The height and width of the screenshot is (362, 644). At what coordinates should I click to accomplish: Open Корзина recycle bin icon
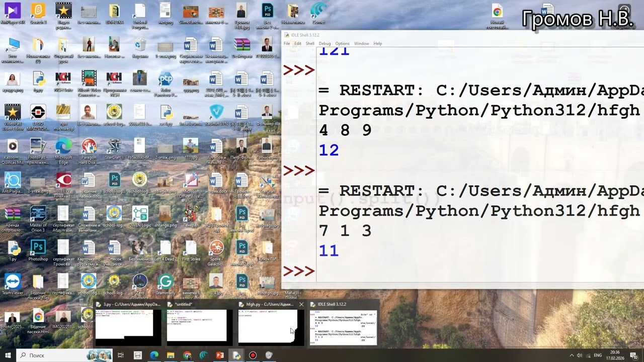tap(140, 48)
